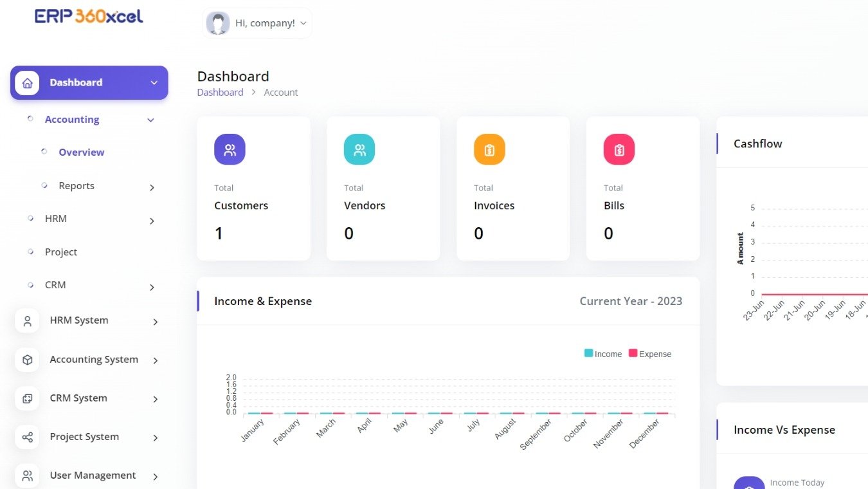The height and width of the screenshot is (489, 868).
Task: Click the user avatar thumbnail
Action: tap(218, 23)
